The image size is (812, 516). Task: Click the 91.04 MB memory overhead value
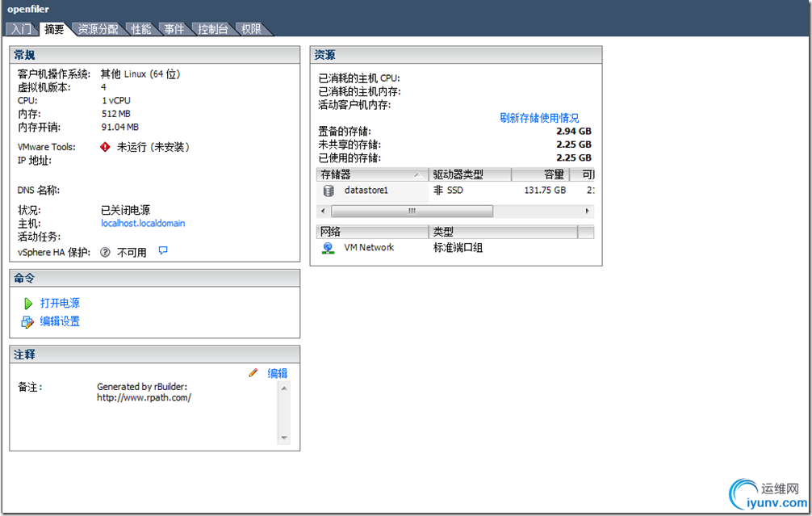click(119, 127)
